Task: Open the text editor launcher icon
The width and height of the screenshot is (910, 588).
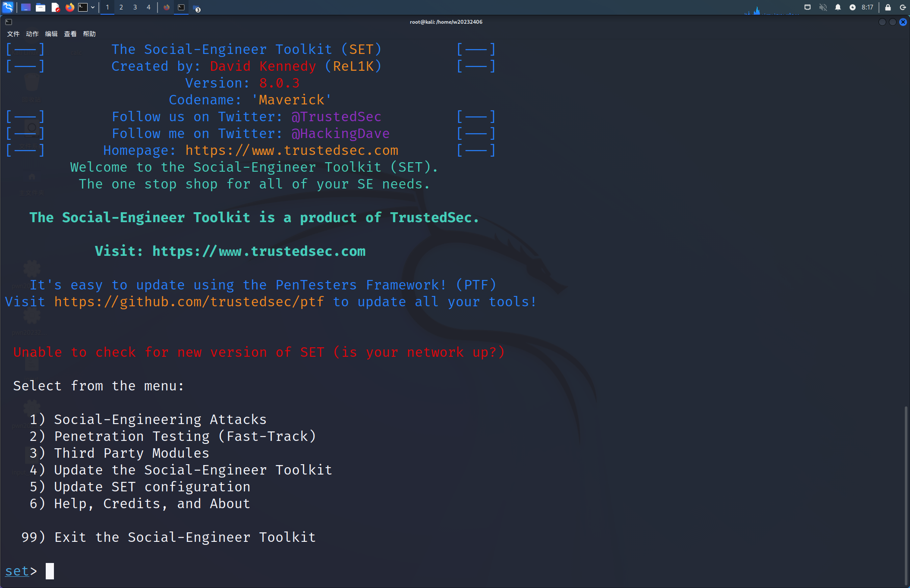Action: [55, 7]
